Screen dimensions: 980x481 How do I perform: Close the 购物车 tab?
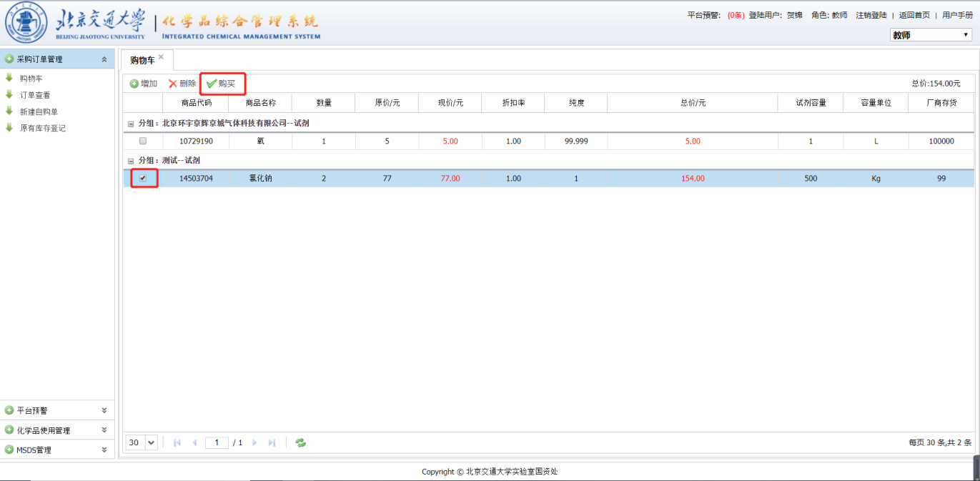point(161,57)
